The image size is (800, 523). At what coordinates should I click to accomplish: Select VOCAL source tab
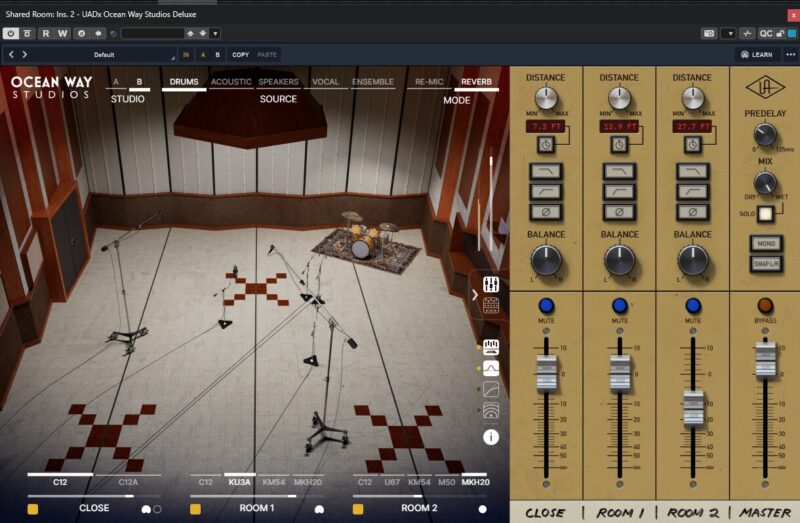(x=326, y=82)
